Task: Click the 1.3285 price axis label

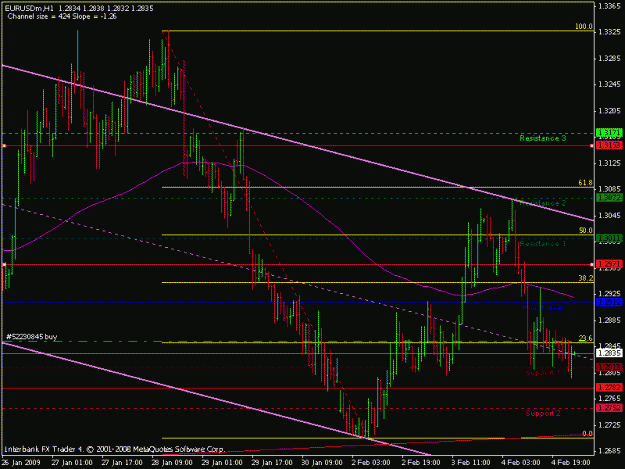Action: point(609,59)
